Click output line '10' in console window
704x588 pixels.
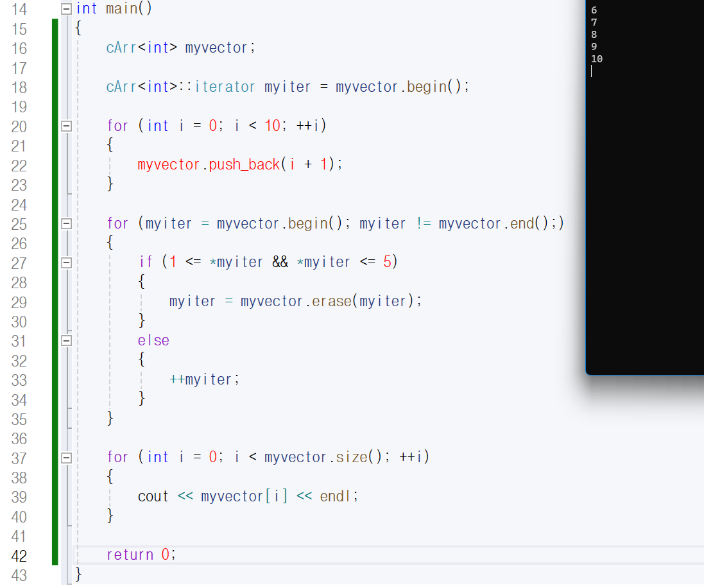click(597, 59)
